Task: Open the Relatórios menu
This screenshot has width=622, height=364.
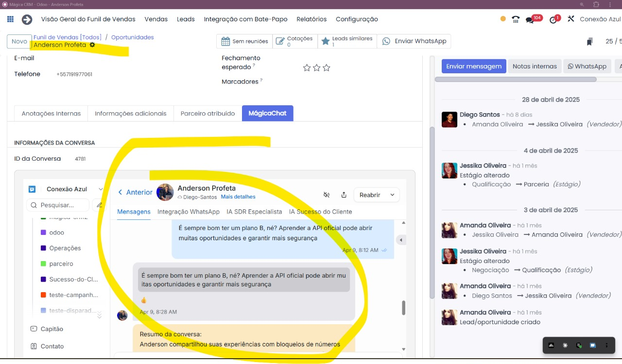Action: [311, 19]
